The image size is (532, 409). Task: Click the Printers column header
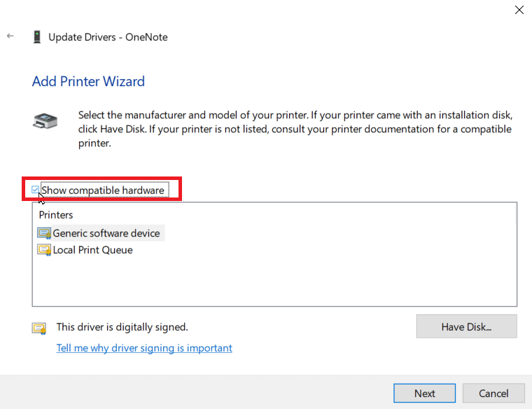56,215
